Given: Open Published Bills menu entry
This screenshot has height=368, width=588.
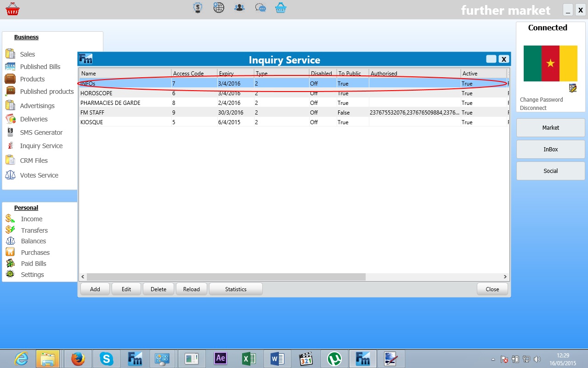Looking at the screenshot, I should (40, 67).
